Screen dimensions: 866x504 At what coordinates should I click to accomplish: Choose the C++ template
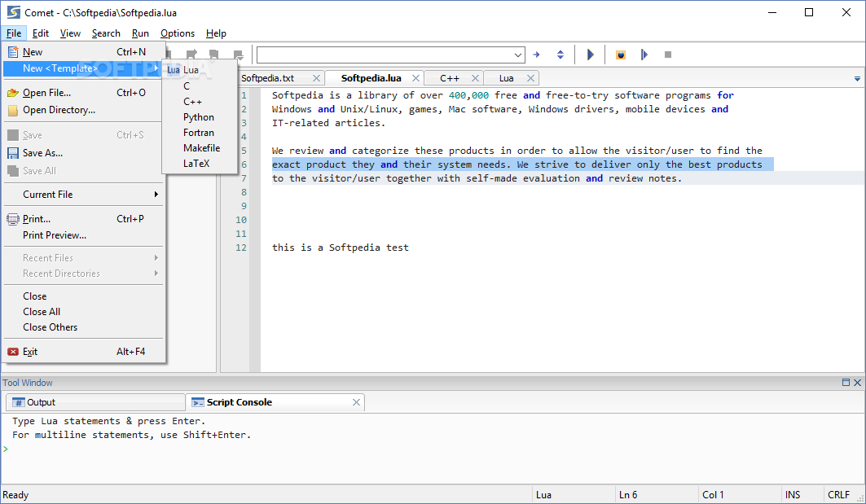point(200,102)
